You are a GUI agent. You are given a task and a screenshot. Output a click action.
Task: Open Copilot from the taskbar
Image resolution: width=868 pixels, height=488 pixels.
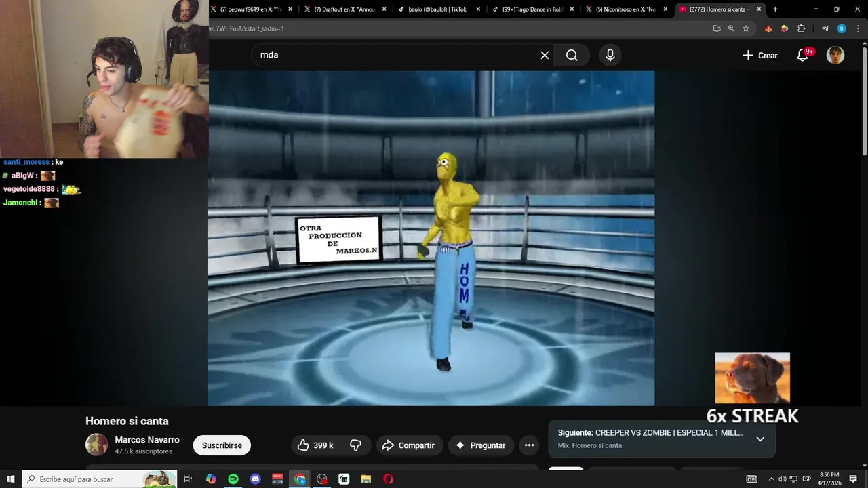211,479
